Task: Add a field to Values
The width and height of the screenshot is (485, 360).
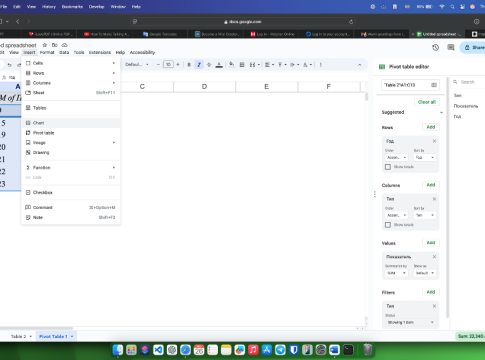Action: 431,243
